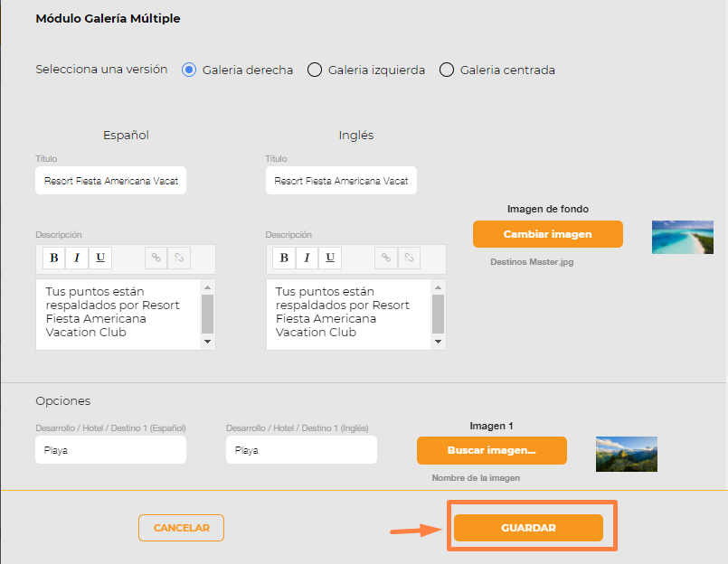Click the Buscar imagen button
The height and width of the screenshot is (564, 728).
pyautogui.click(x=492, y=450)
